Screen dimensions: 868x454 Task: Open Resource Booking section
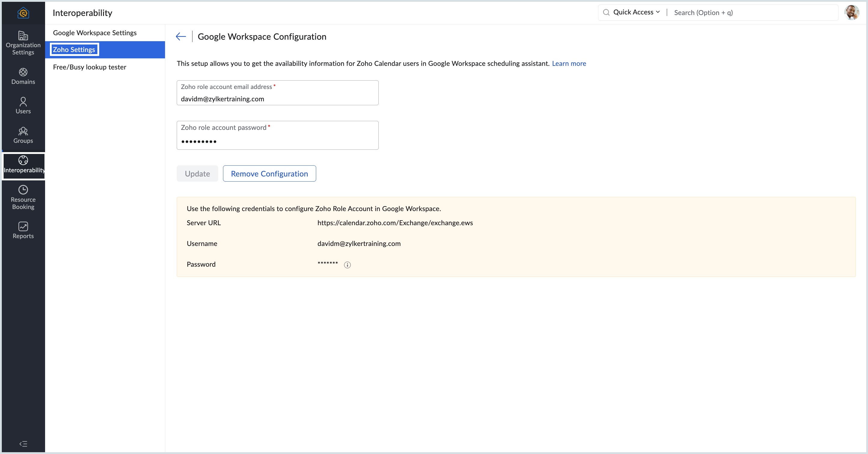pos(23,198)
